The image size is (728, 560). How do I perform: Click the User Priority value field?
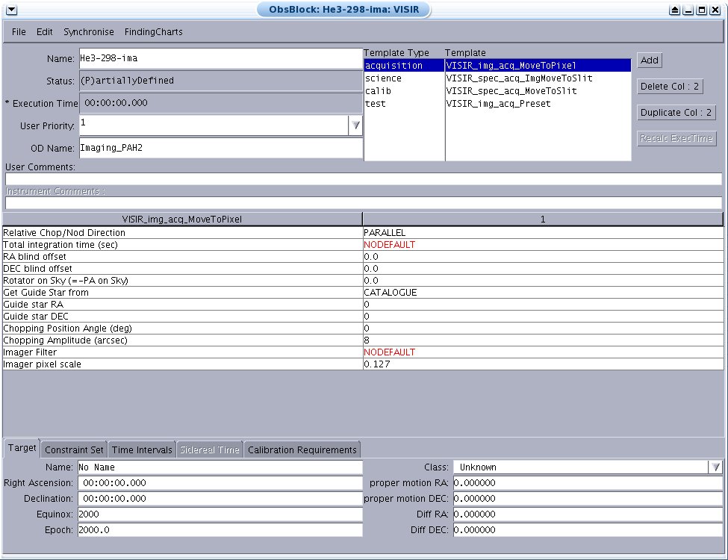(x=214, y=125)
